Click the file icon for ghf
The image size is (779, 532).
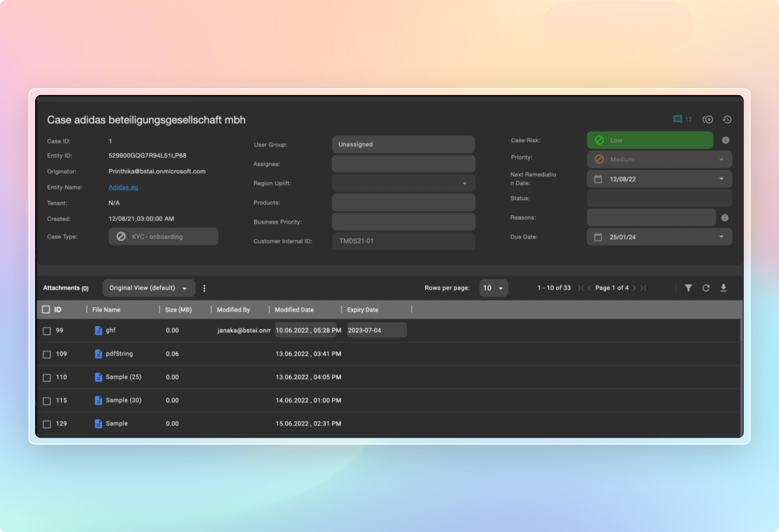[x=98, y=331]
